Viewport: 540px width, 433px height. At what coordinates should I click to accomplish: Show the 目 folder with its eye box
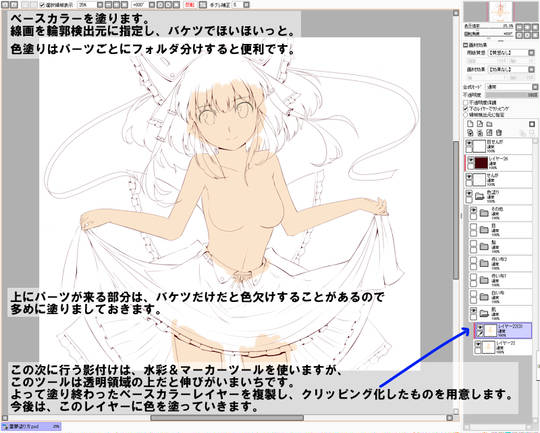pyautogui.click(x=474, y=227)
